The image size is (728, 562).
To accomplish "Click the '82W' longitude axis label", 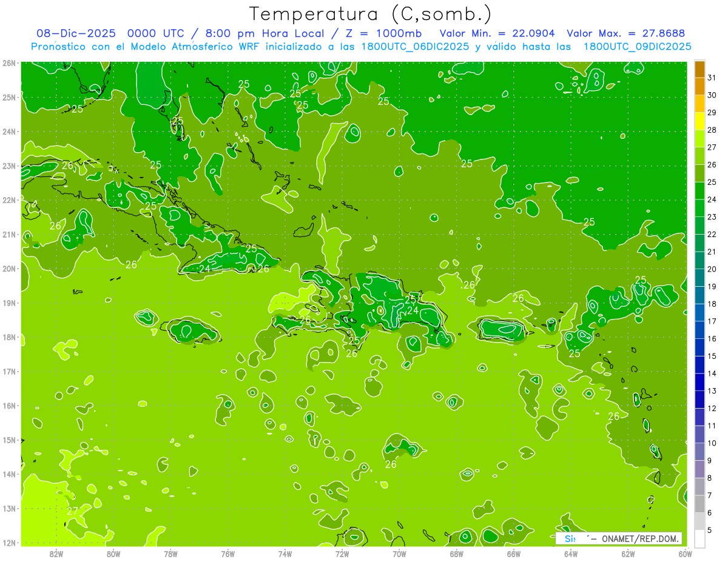I will (x=56, y=553).
